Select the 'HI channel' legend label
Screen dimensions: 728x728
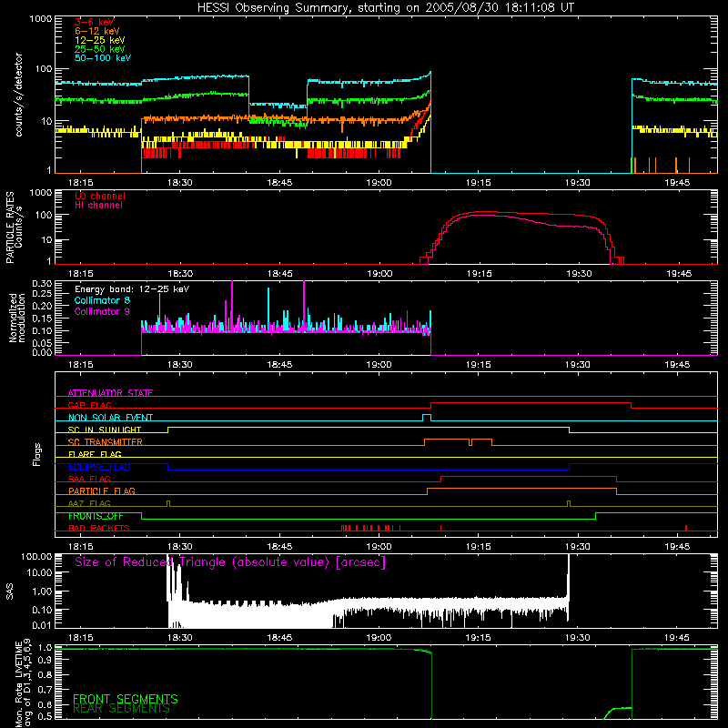(x=98, y=206)
